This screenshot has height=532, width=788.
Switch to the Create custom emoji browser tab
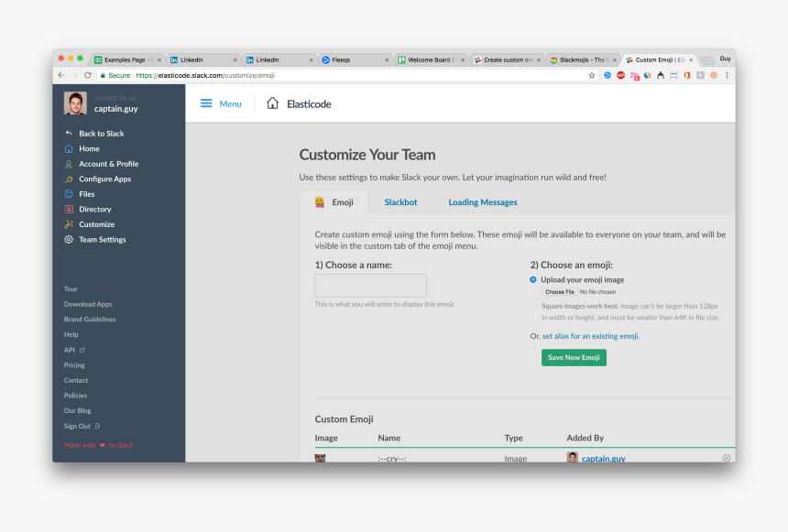click(507, 60)
